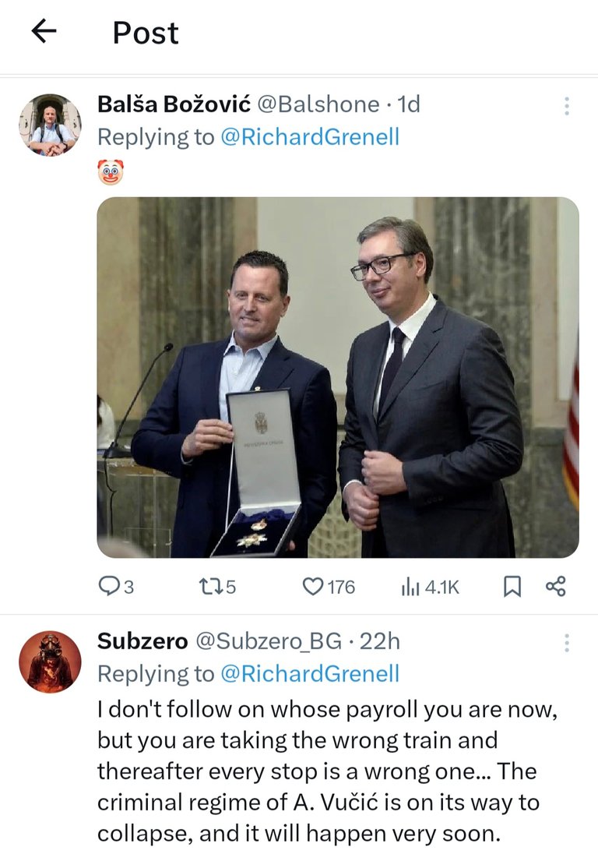Viewport: 598px width, 868px height.
Task: Repost Balša Božović's reply
Action: pos(217,586)
